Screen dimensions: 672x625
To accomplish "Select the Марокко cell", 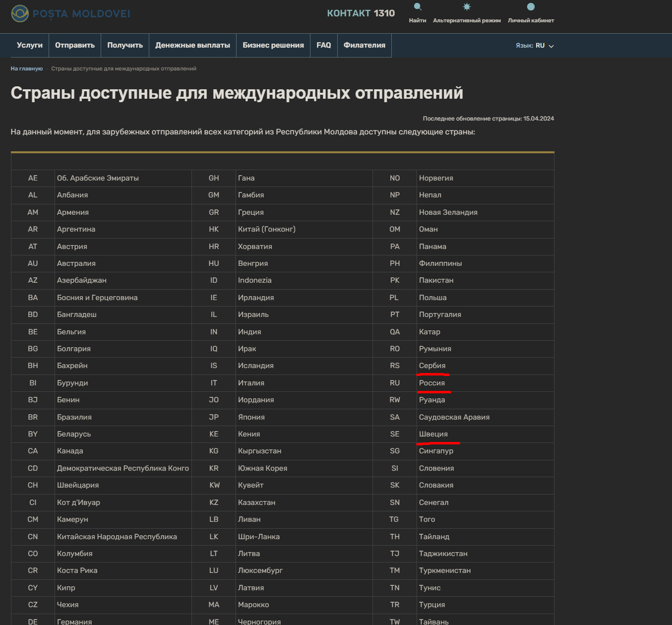I will [304, 605].
